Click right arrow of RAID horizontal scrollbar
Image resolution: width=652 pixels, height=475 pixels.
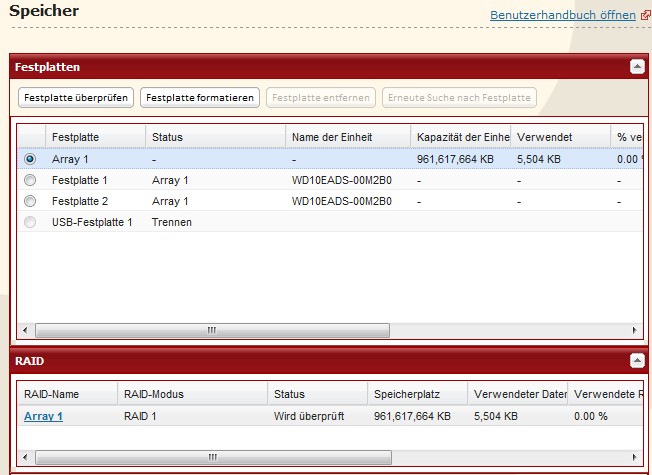click(635, 458)
